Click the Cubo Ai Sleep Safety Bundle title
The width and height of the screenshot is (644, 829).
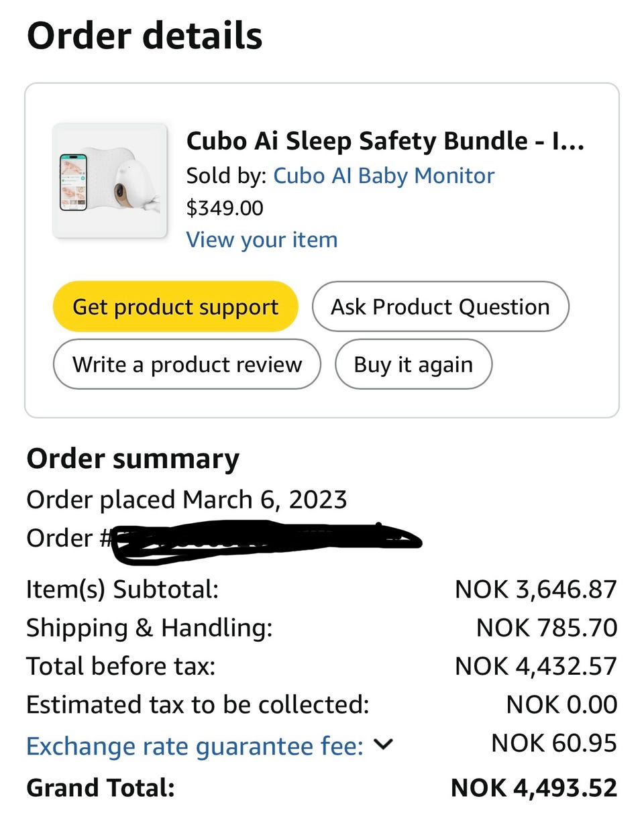385,142
